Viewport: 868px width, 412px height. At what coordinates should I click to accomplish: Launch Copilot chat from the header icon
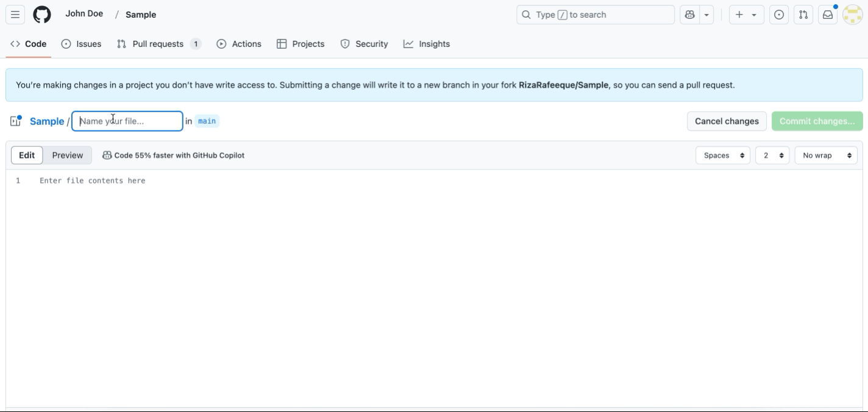(691, 15)
